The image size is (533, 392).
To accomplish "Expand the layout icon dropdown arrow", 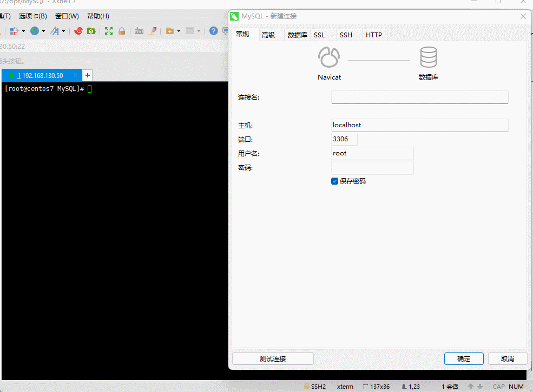I will click(x=199, y=31).
